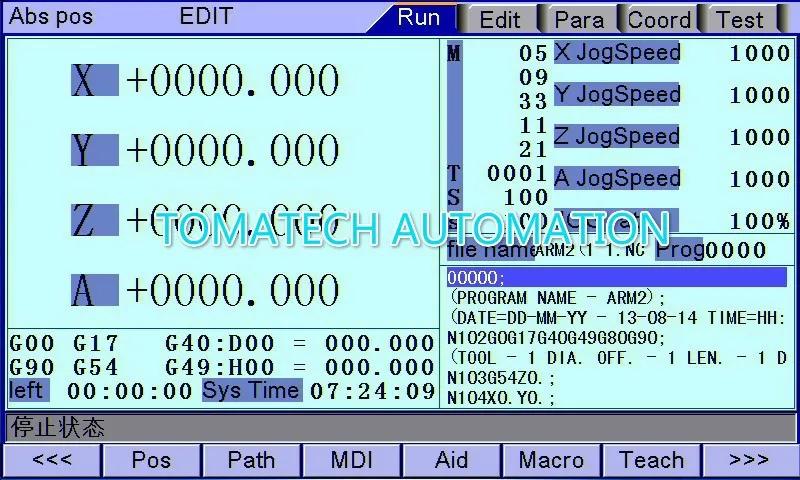Click the EDIT mode indicator

(206, 16)
